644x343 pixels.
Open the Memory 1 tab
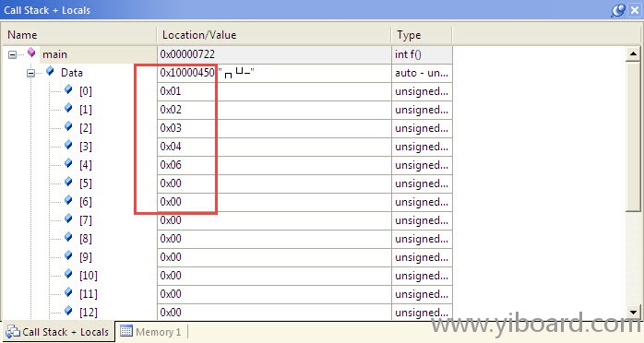pos(151,332)
